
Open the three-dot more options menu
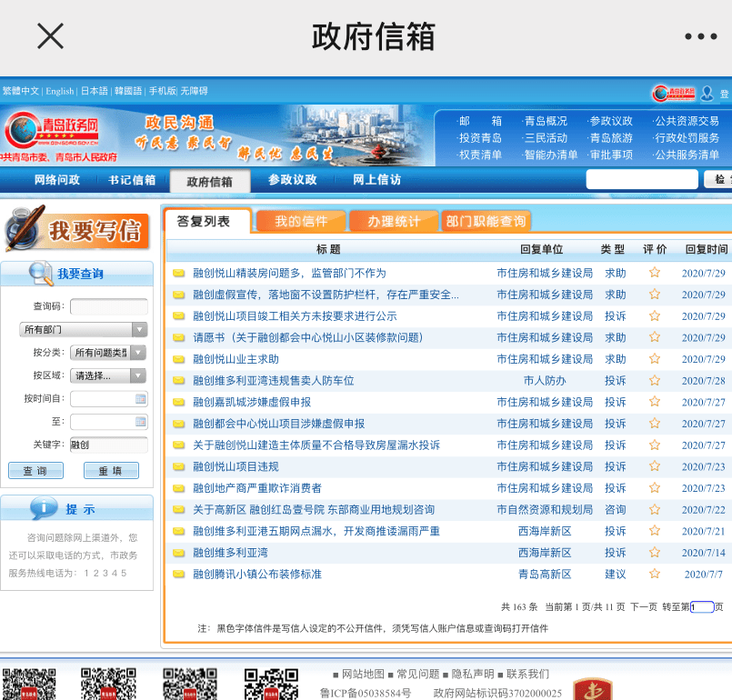(700, 37)
